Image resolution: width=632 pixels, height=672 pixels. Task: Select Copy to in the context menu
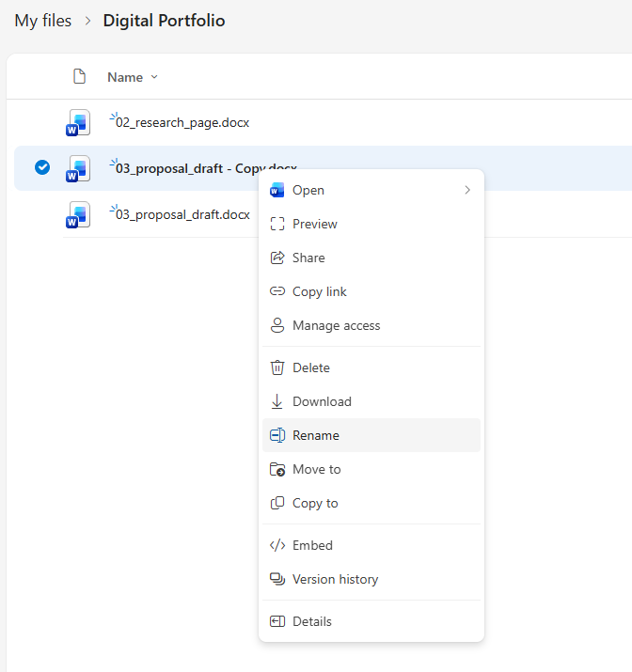click(x=371, y=503)
